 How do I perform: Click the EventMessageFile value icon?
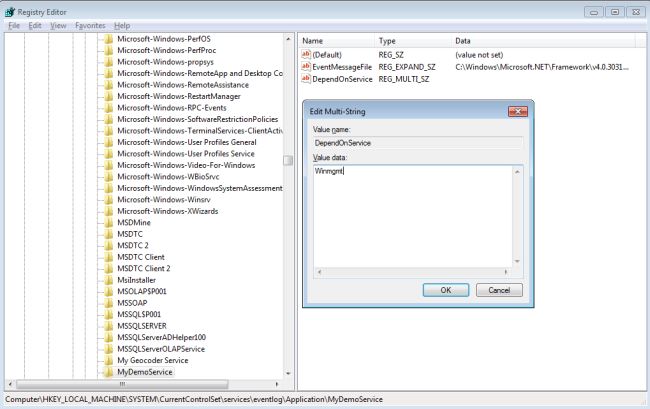(x=306, y=66)
